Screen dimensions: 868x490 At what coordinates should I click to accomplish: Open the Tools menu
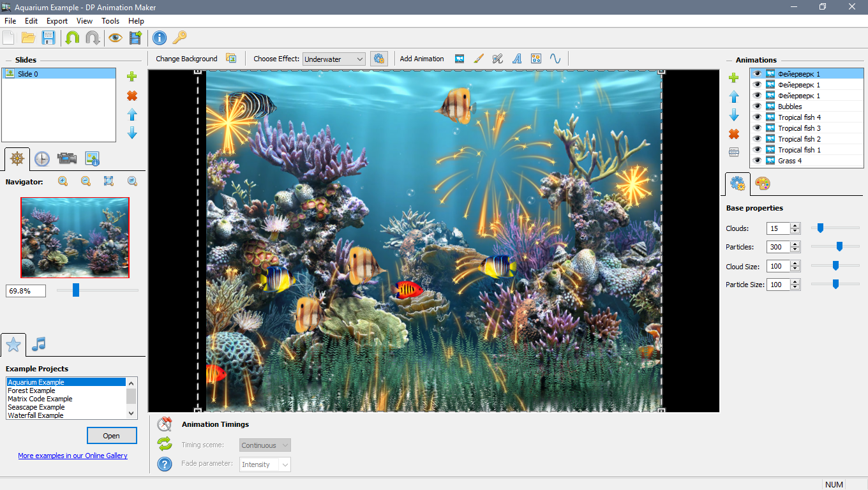click(110, 21)
